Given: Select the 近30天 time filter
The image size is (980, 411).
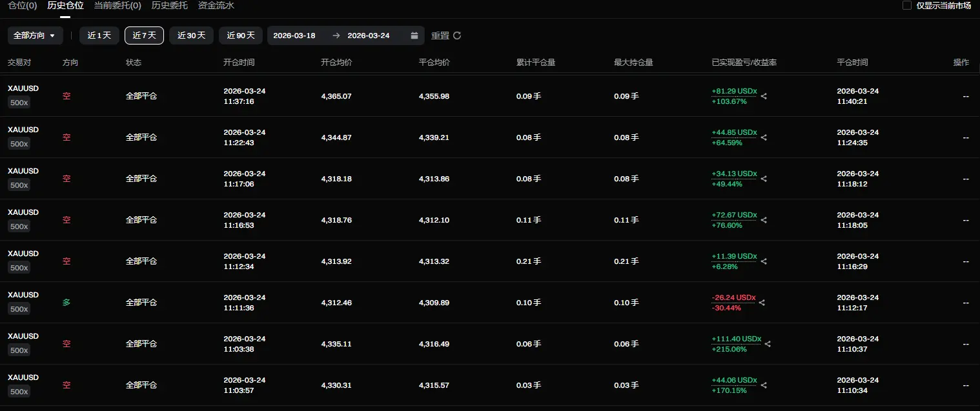Looking at the screenshot, I should click(191, 35).
